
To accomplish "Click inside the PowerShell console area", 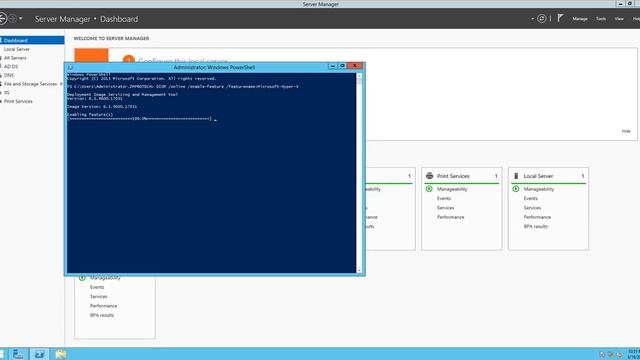I will point(211,173).
